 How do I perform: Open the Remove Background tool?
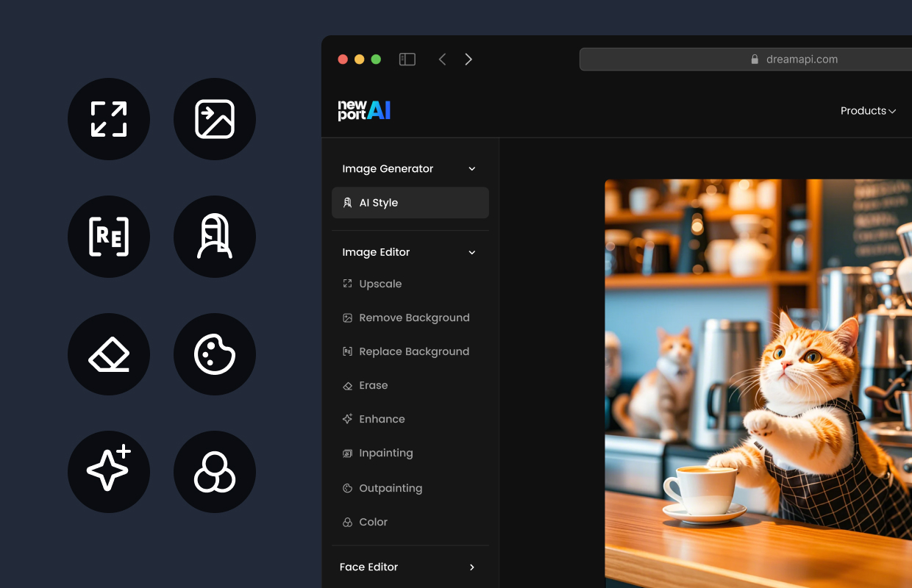click(414, 318)
